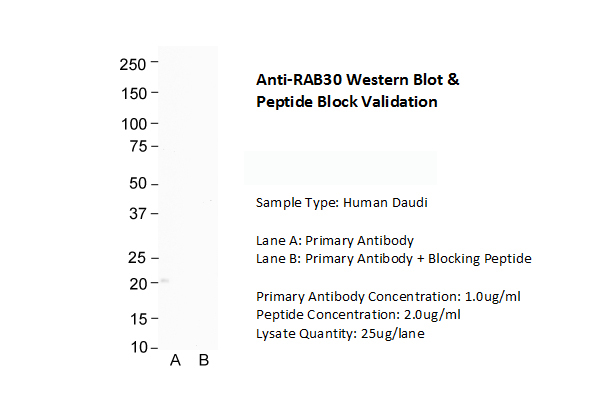This screenshot has height=400, width=600.
Task: Click the 10 marker label
Action: click(x=137, y=348)
